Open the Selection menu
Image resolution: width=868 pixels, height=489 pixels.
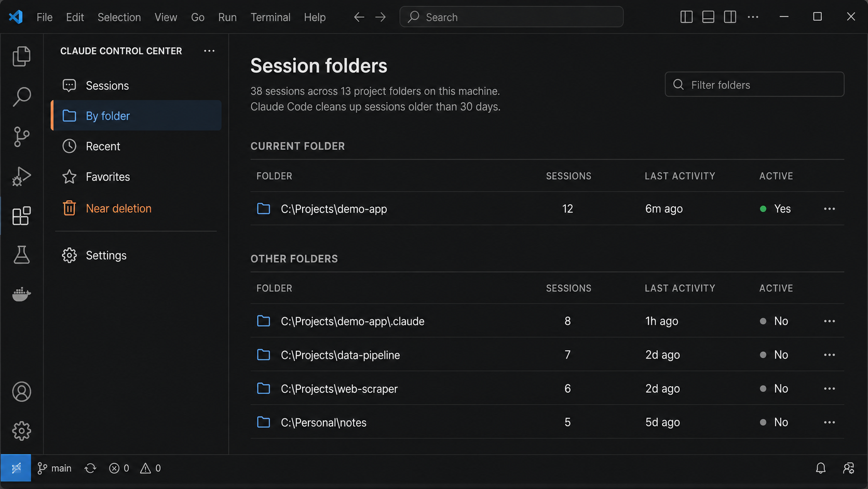(119, 17)
